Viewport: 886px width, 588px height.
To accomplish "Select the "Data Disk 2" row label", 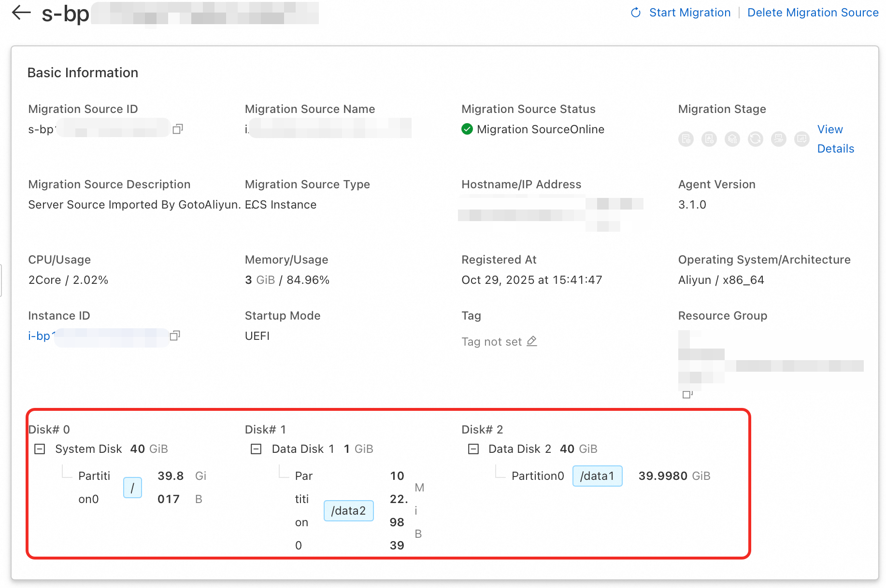I will pyautogui.click(x=520, y=449).
